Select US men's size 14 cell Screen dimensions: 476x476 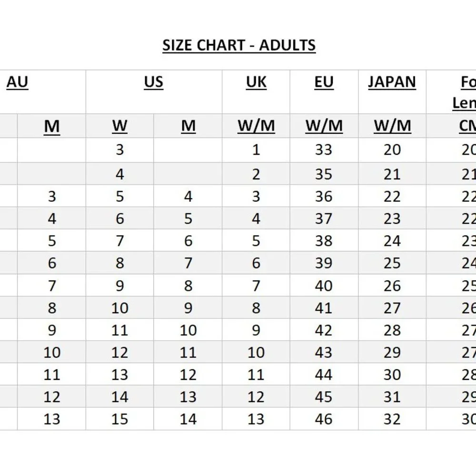(x=188, y=419)
